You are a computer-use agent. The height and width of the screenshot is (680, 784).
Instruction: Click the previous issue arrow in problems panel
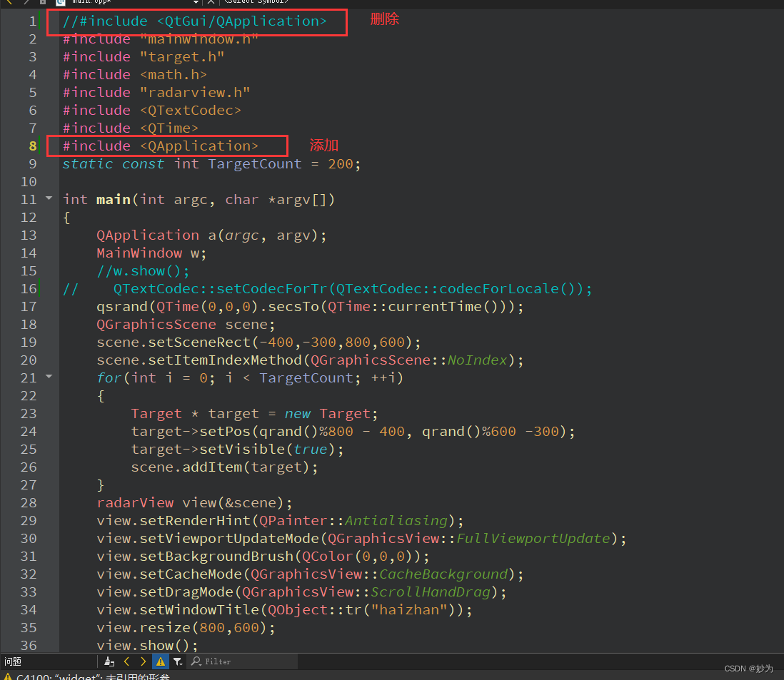coord(126,661)
